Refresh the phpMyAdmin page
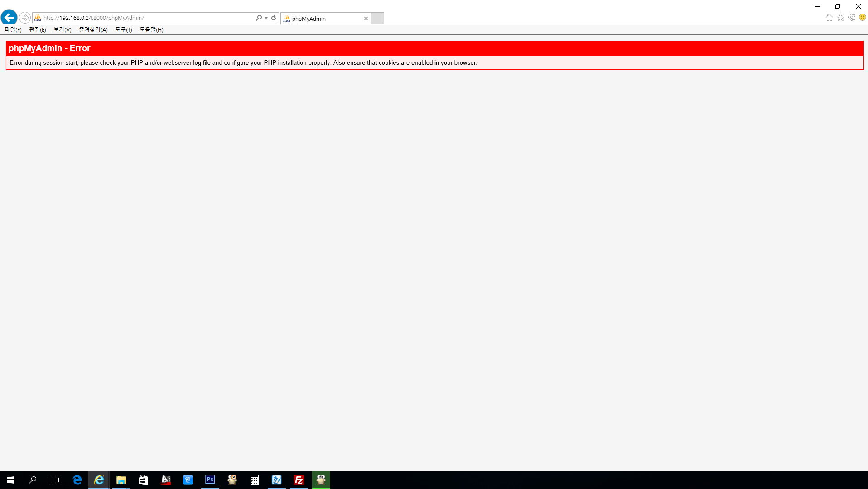Viewport: 868px width, 489px height. coord(274,18)
